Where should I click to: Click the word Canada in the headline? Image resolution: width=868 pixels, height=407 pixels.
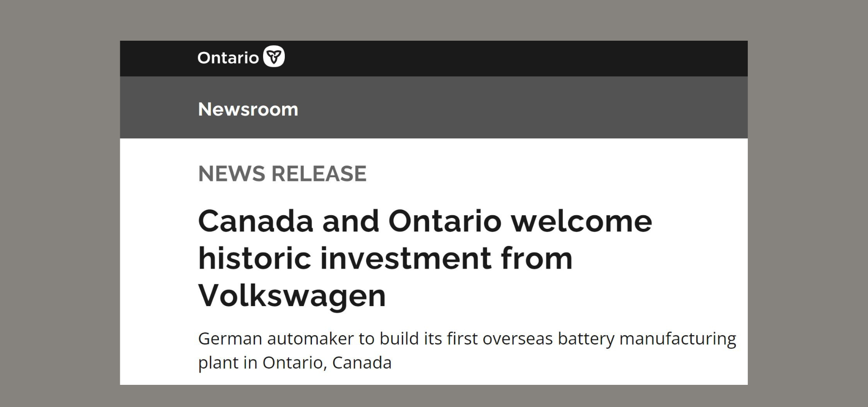(256, 221)
